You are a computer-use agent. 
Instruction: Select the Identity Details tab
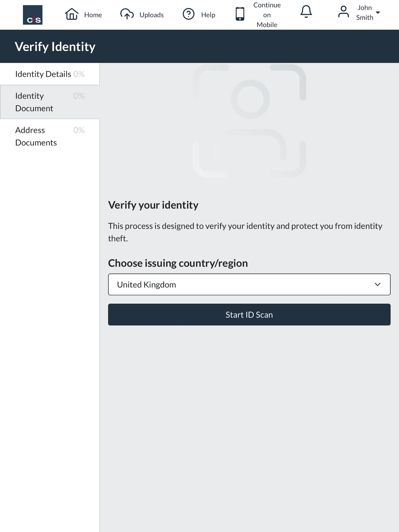(x=49, y=74)
